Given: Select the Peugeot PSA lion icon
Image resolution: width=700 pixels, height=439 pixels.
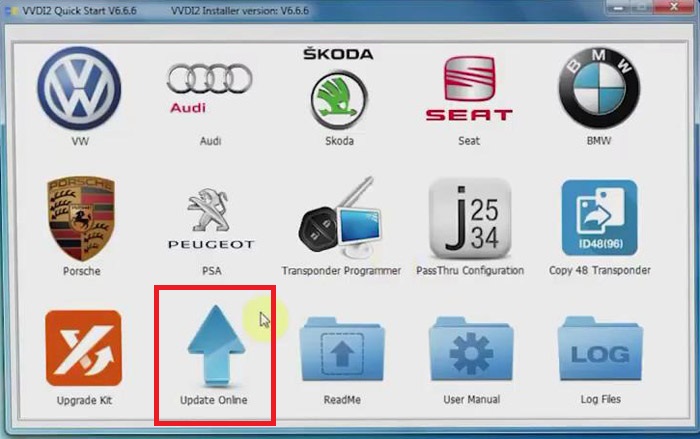Looking at the screenshot, I should [211, 218].
